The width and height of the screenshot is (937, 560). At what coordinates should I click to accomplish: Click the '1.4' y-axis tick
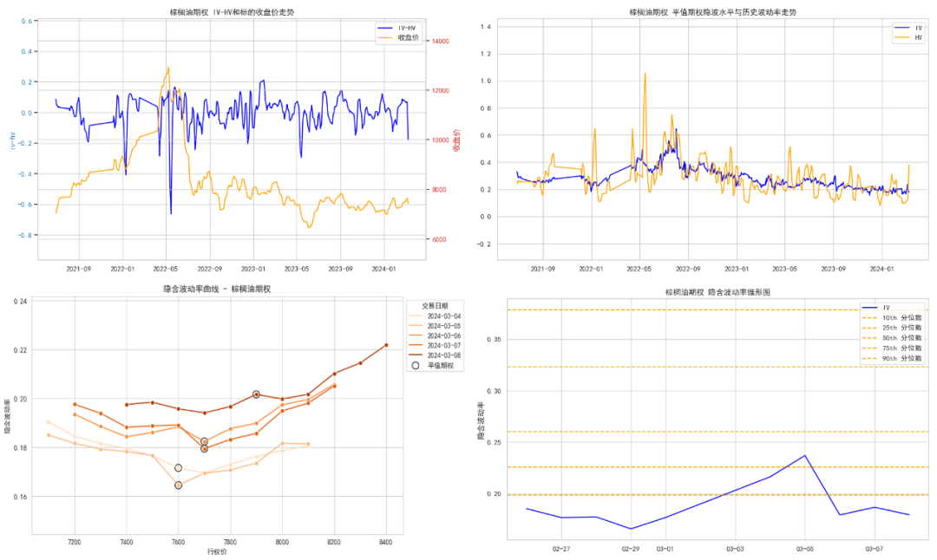pos(485,27)
